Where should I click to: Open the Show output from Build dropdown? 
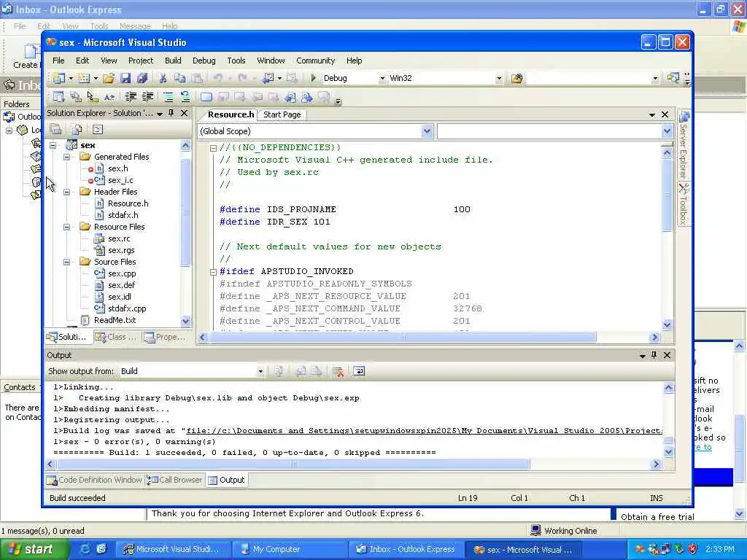(x=260, y=371)
